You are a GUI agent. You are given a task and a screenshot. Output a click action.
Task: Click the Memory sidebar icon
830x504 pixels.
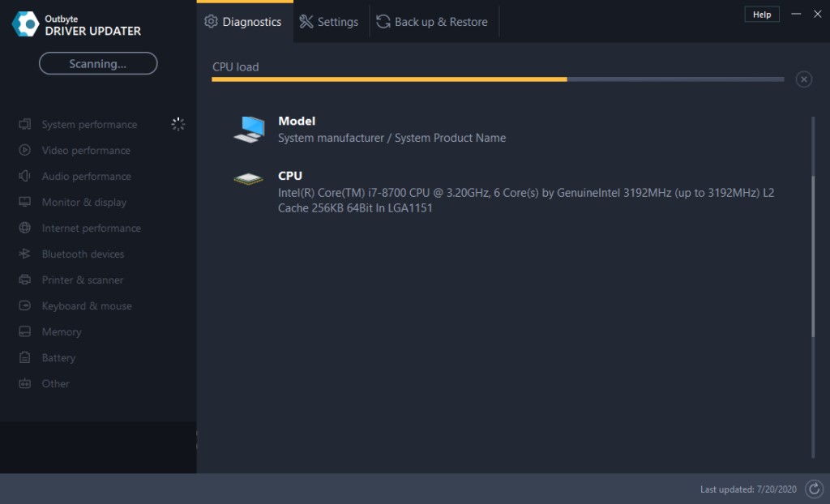[x=25, y=332]
